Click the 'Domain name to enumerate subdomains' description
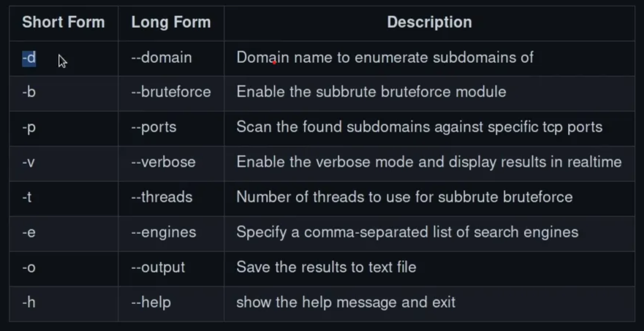This screenshot has width=644, height=331. [384, 57]
